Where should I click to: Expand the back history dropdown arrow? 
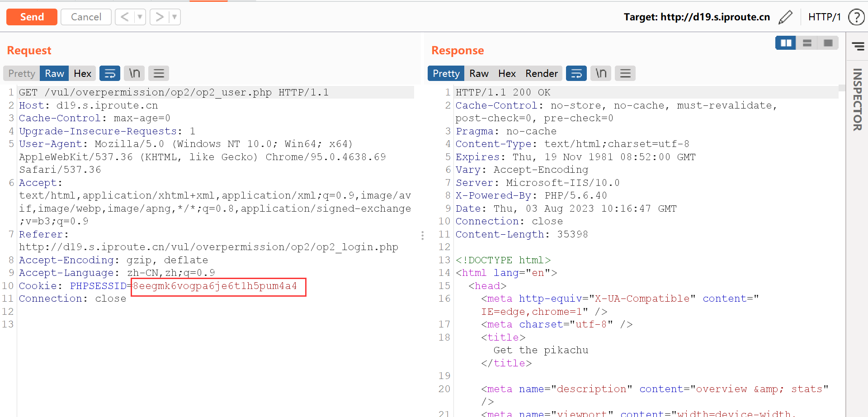tap(140, 17)
